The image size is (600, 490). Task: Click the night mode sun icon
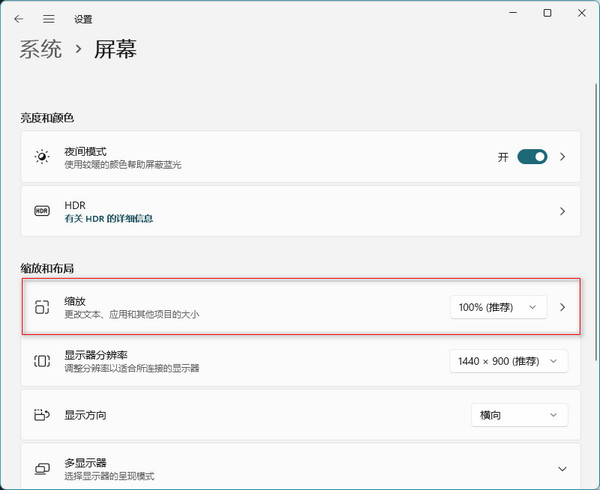tap(42, 157)
